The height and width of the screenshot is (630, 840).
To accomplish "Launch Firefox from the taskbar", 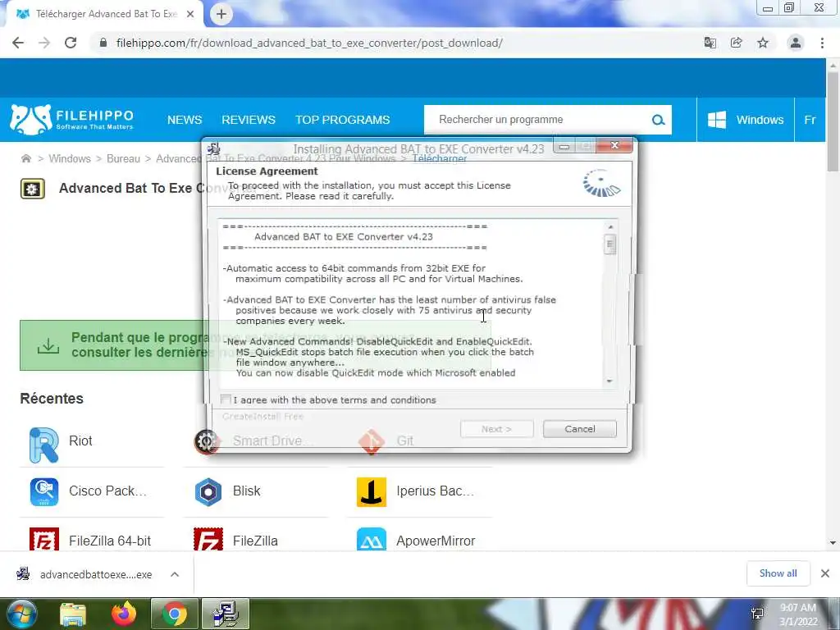I will coord(124,614).
